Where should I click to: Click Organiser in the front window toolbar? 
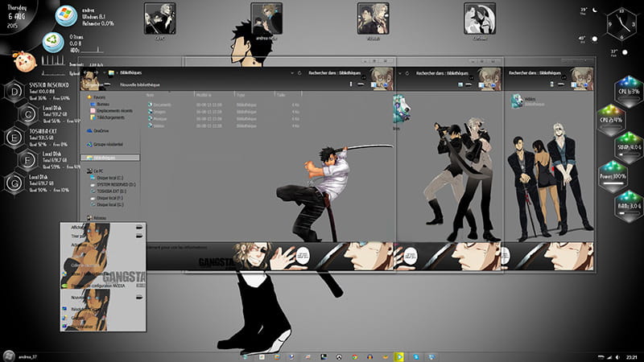tap(93, 84)
